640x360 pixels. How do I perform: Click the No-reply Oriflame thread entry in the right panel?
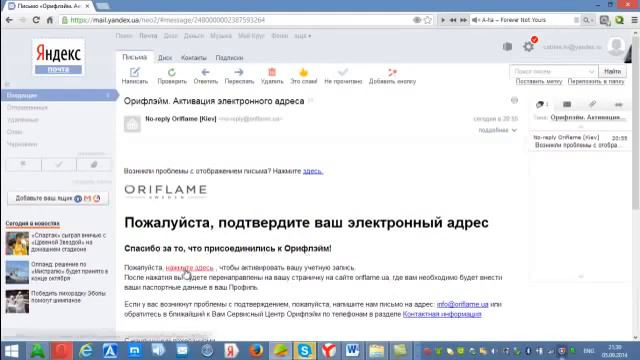pyautogui.click(x=580, y=141)
